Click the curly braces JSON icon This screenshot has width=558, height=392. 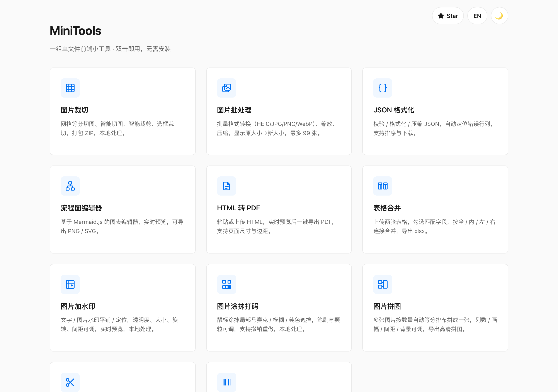tap(383, 88)
